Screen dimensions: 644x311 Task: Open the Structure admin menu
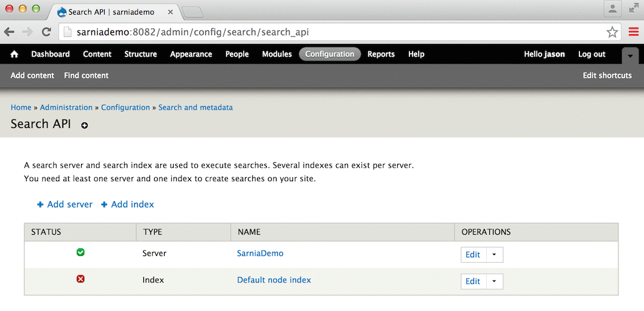click(x=141, y=54)
